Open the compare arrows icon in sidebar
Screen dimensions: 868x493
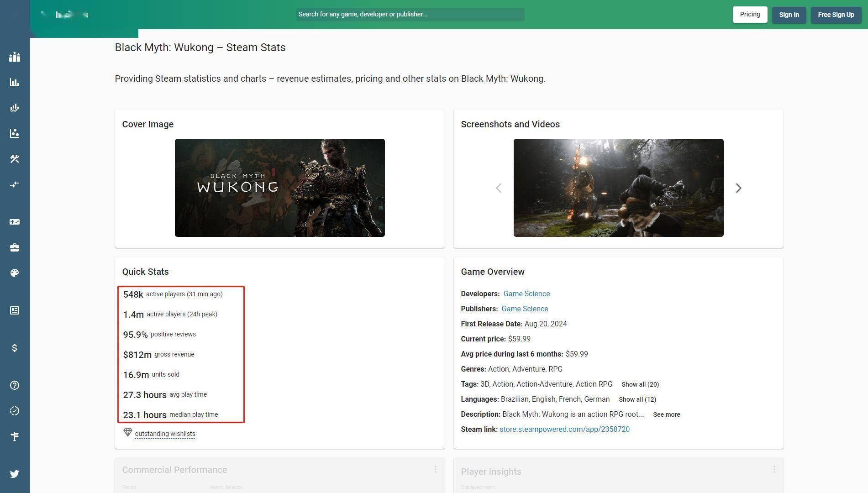[15, 184]
